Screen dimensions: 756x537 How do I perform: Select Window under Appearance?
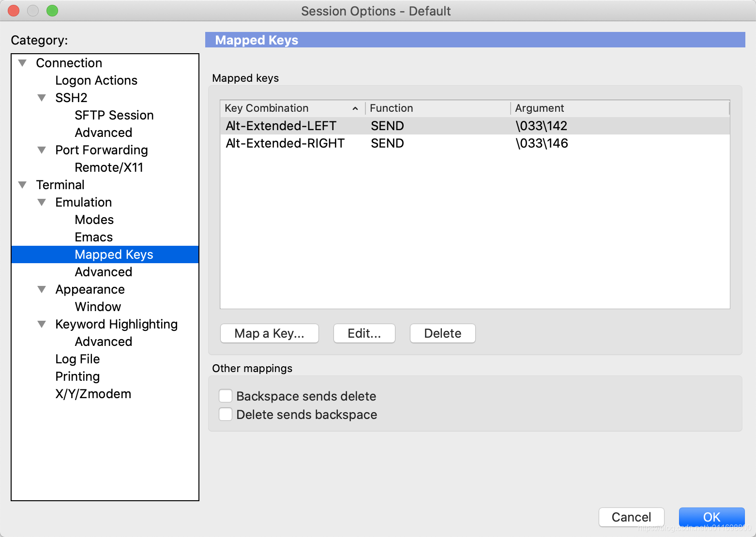(x=98, y=307)
